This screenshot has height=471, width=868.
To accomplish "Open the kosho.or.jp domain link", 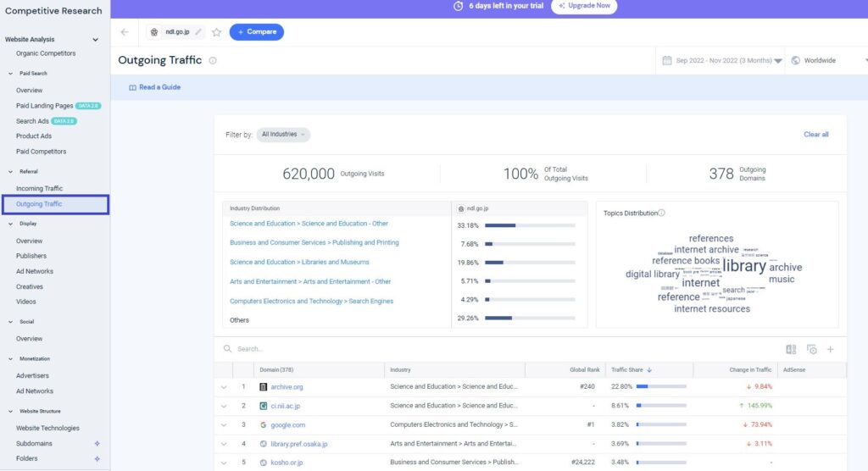I will pyautogui.click(x=287, y=463).
